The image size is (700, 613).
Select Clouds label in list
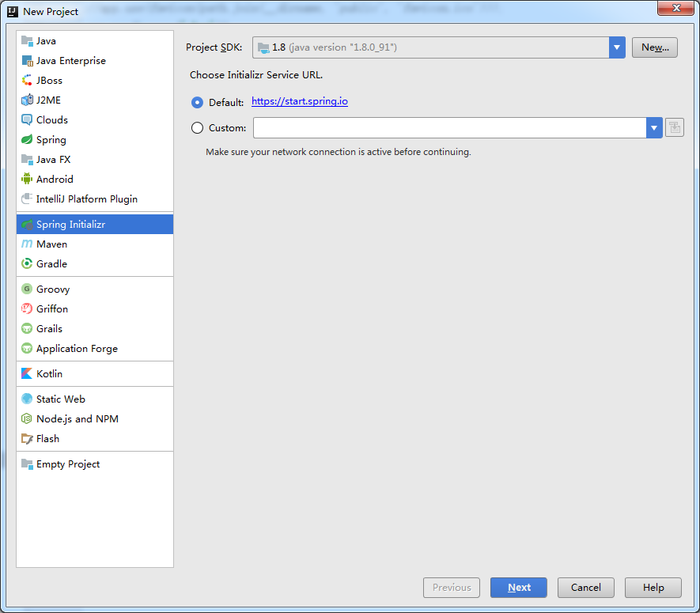(x=51, y=119)
